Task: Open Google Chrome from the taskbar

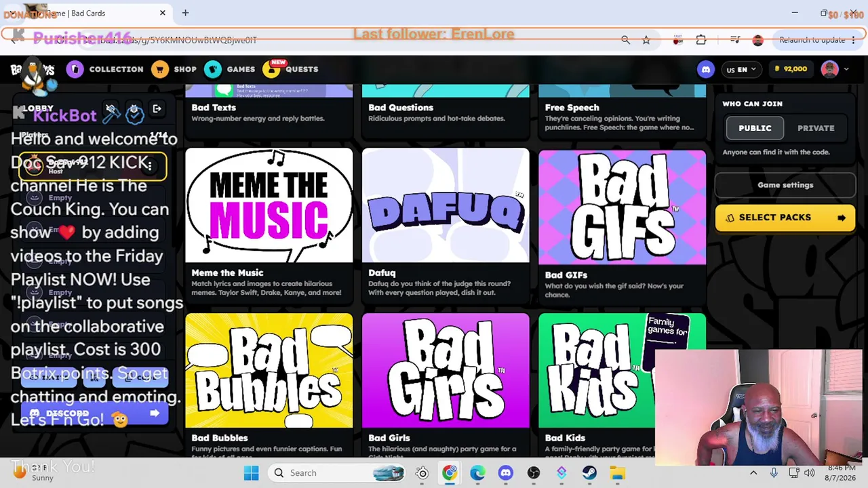Action: click(450, 473)
